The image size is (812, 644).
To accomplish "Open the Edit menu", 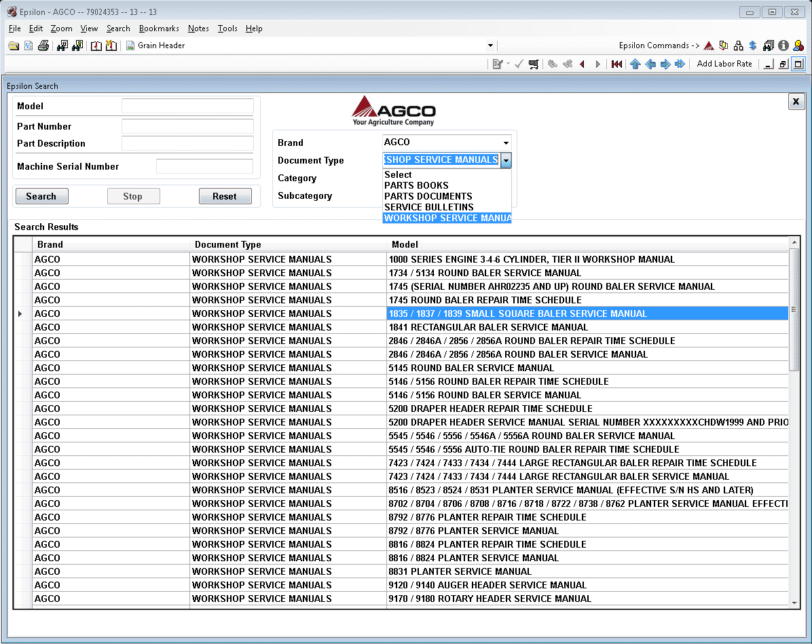I will tap(36, 29).
